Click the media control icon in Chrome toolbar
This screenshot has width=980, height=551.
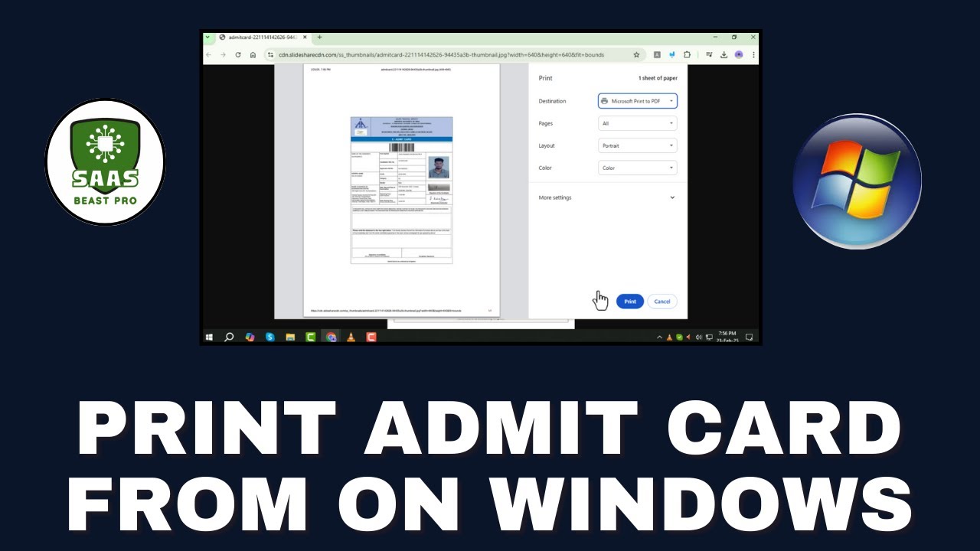click(x=710, y=55)
